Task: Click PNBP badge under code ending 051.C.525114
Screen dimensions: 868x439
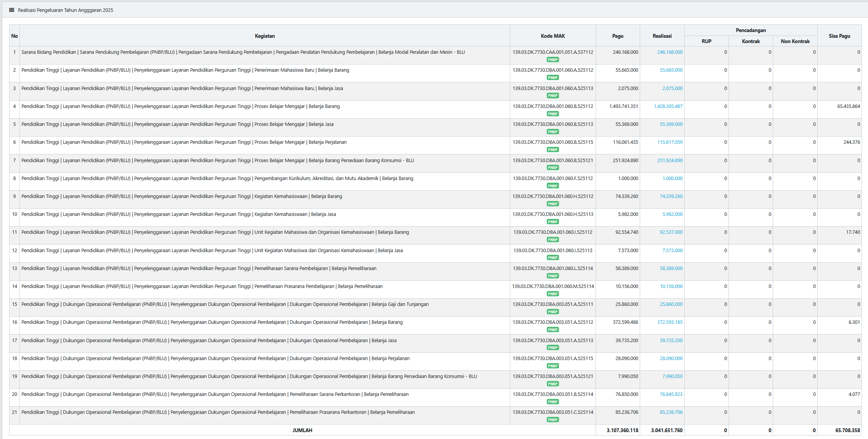Action: coord(553,420)
